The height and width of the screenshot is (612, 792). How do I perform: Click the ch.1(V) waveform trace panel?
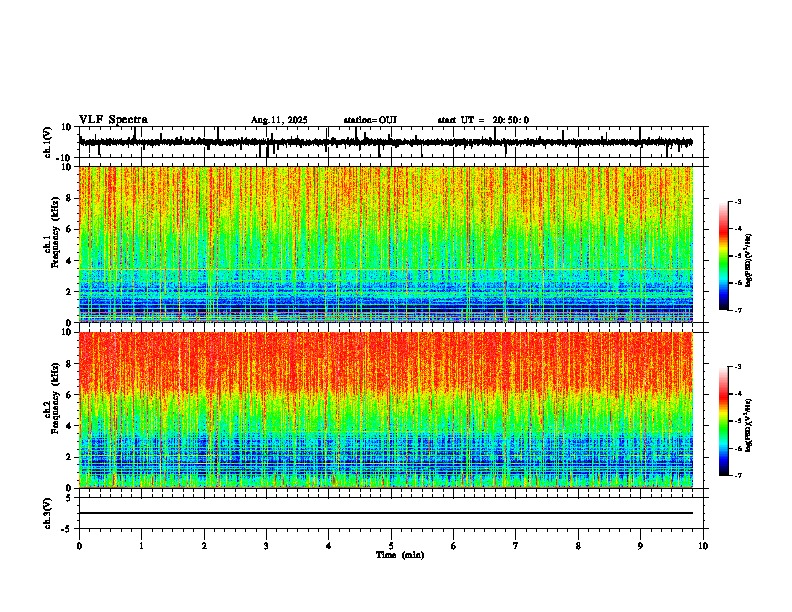393,142
